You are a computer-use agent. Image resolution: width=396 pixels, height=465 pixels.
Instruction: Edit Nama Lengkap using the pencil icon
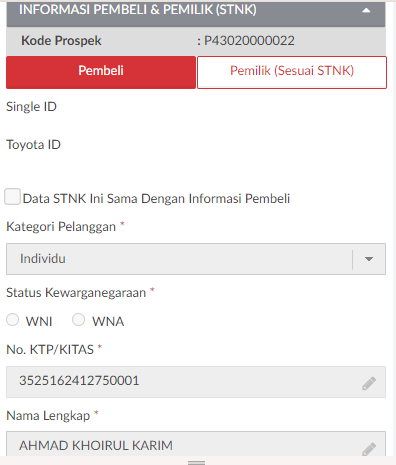[369, 449]
